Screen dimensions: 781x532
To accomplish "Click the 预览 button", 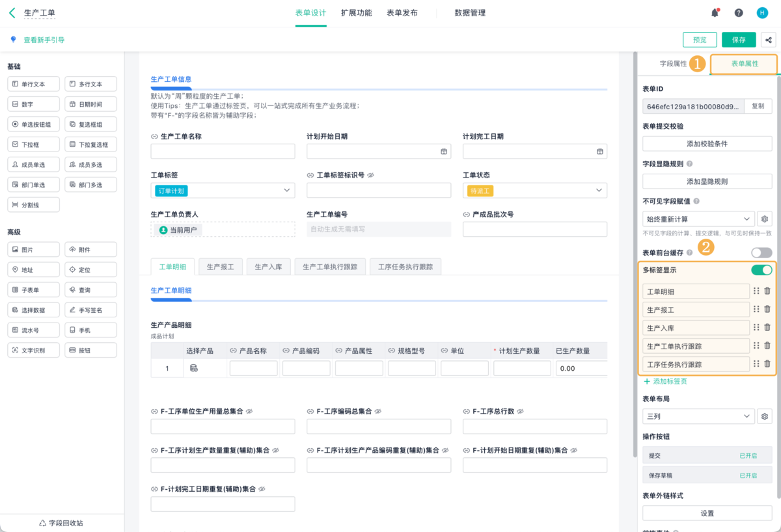I will [700, 39].
